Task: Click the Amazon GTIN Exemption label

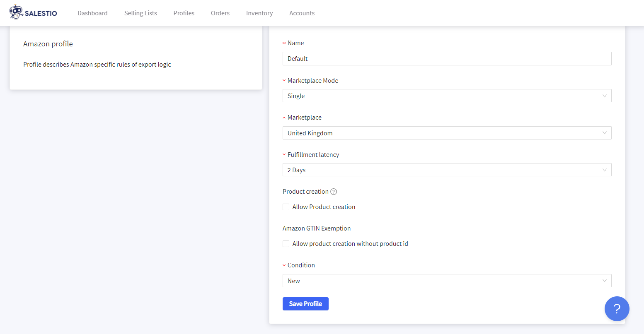Action: pyautogui.click(x=317, y=228)
